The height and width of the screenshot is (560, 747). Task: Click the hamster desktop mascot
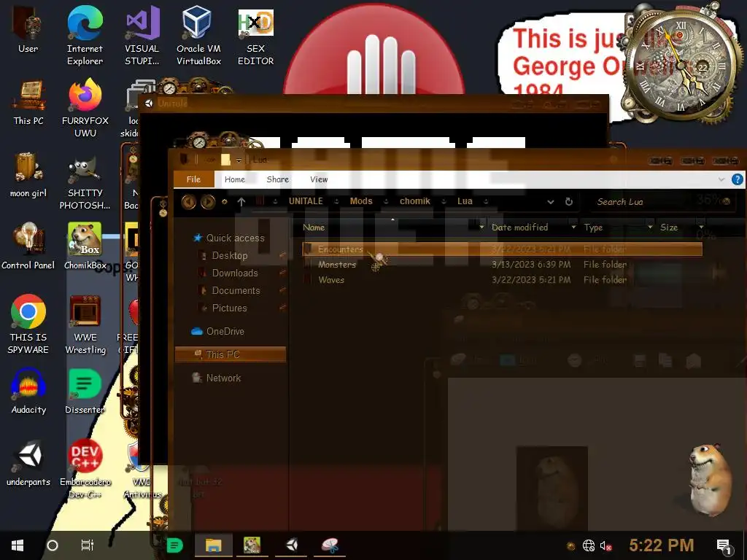(x=710, y=478)
